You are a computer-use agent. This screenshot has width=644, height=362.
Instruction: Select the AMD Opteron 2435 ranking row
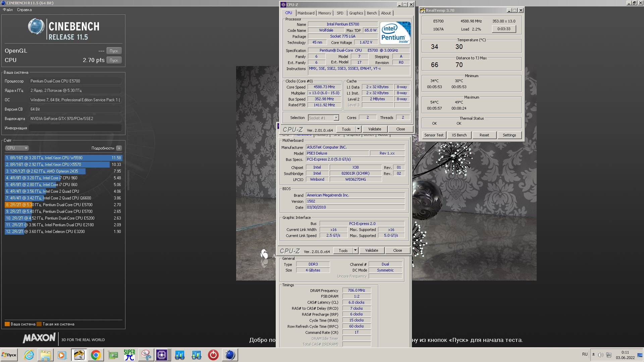click(63, 171)
